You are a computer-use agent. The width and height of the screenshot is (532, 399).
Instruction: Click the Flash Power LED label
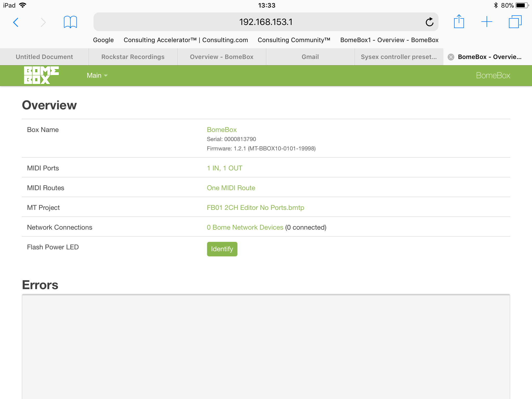coord(53,247)
